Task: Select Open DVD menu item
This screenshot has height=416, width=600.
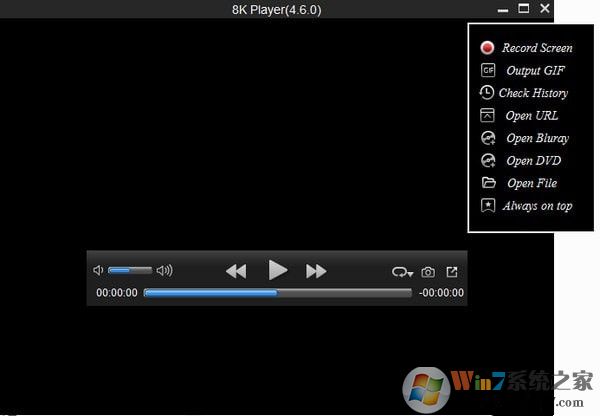Action: [x=534, y=161]
